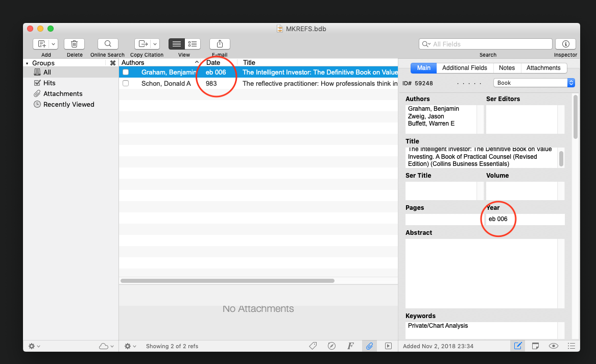Switch to single-line list view
The image size is (596, 364).
click(x=176, y=44)
